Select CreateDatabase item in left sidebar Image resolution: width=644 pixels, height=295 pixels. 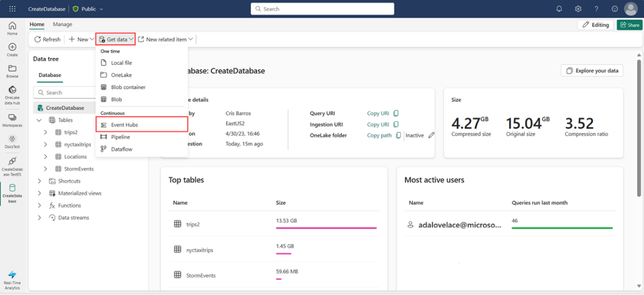click(x=12, y=194)
